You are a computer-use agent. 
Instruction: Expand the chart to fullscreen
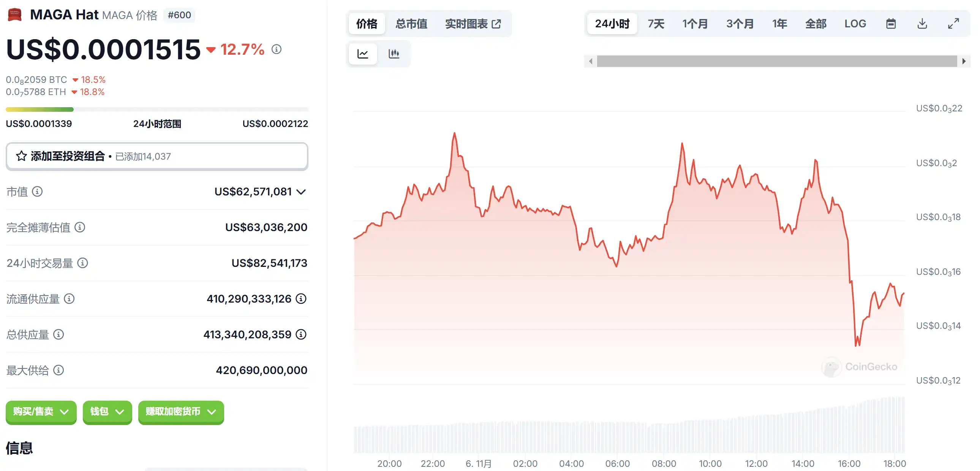[x=953, y=24]
